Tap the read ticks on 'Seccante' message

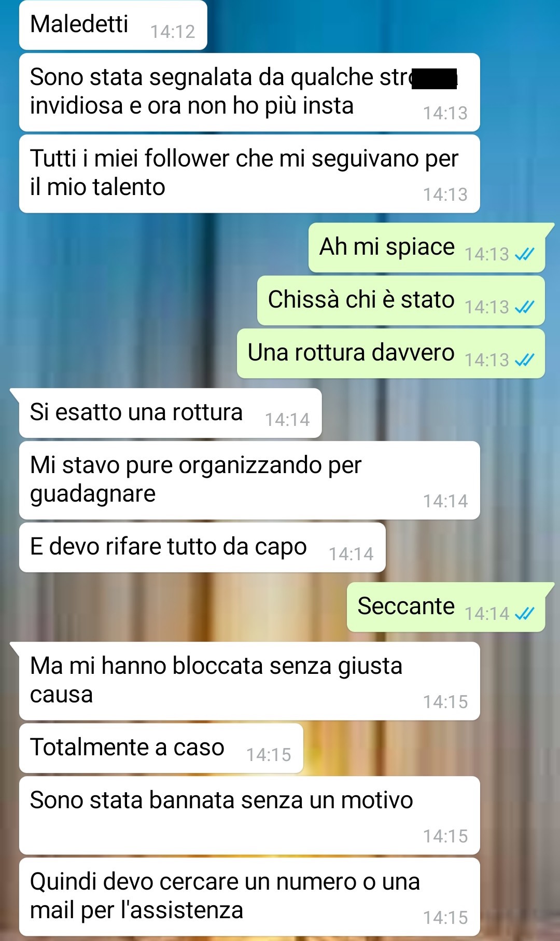(524, 614)
